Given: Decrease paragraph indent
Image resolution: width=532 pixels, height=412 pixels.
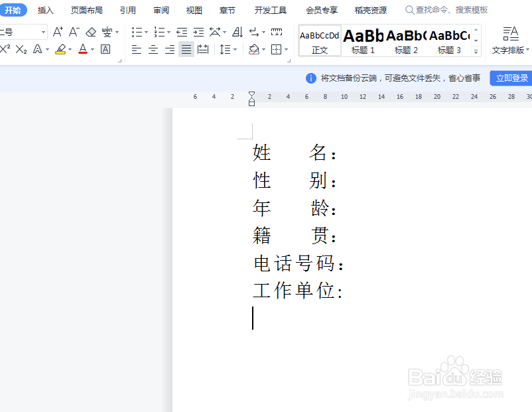Looking at the screenshot, I should [182, 33].
